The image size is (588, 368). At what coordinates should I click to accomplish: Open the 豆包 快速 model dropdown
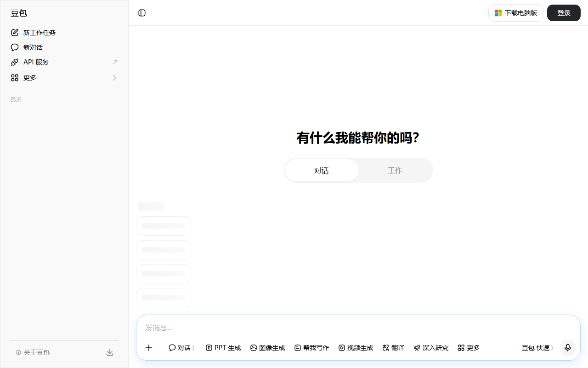(538, 348)
